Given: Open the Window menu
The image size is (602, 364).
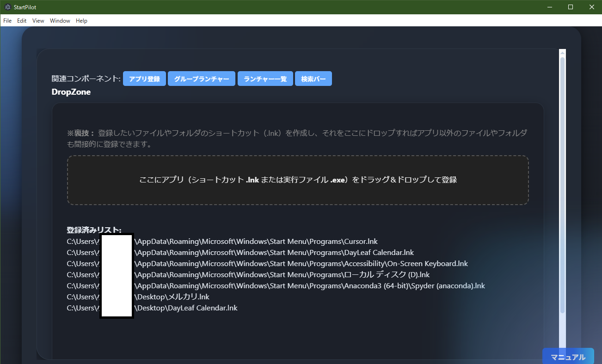Looking at the screenshot, I should pos(60,20).
